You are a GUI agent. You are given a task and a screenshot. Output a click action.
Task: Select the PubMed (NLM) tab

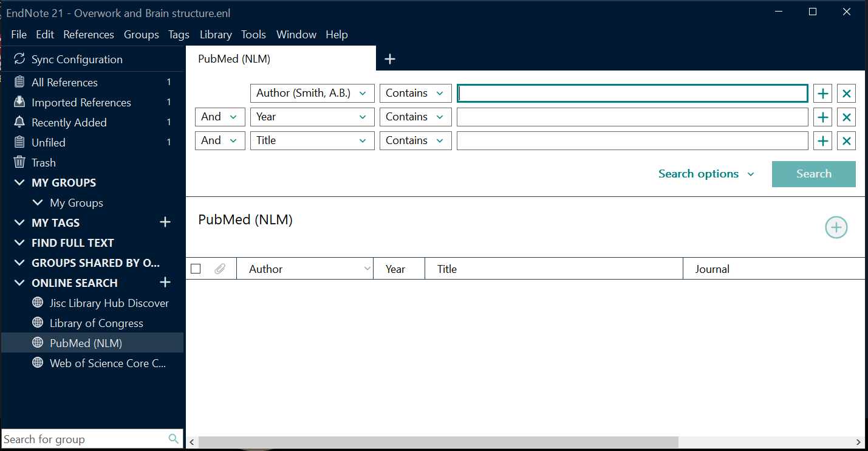(x=281, y=59)
